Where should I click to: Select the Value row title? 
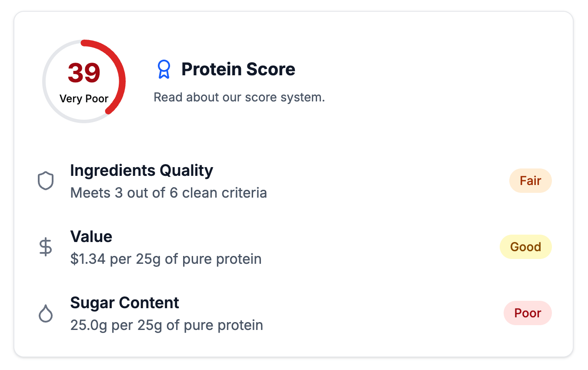[x=91, y=236]
